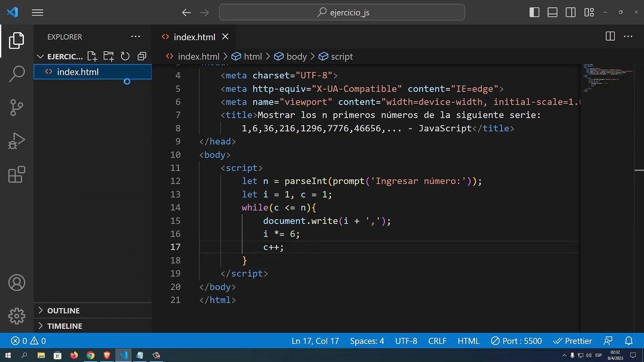Open the index.html breadcrumb dropdown
The image size is (644, 362).
click(x=192, y=56)
